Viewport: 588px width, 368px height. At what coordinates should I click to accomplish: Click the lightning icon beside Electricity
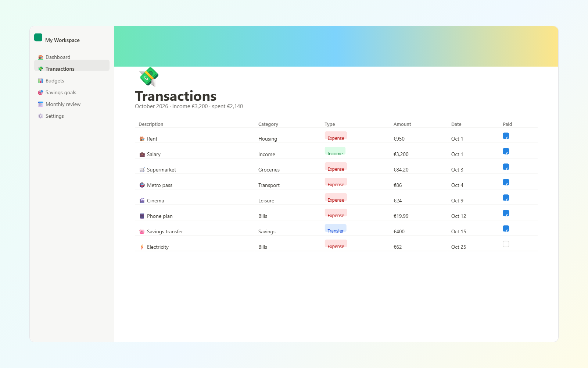(x=142, y=247)
